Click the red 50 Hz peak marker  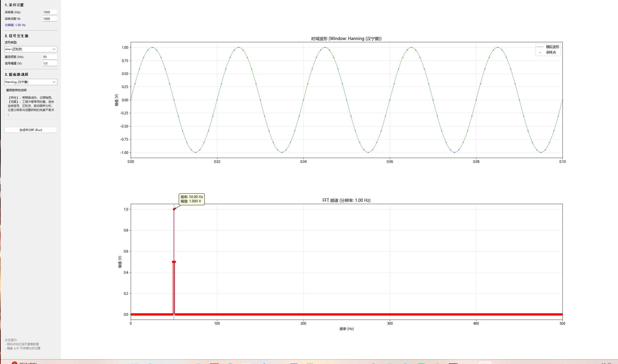174,209
